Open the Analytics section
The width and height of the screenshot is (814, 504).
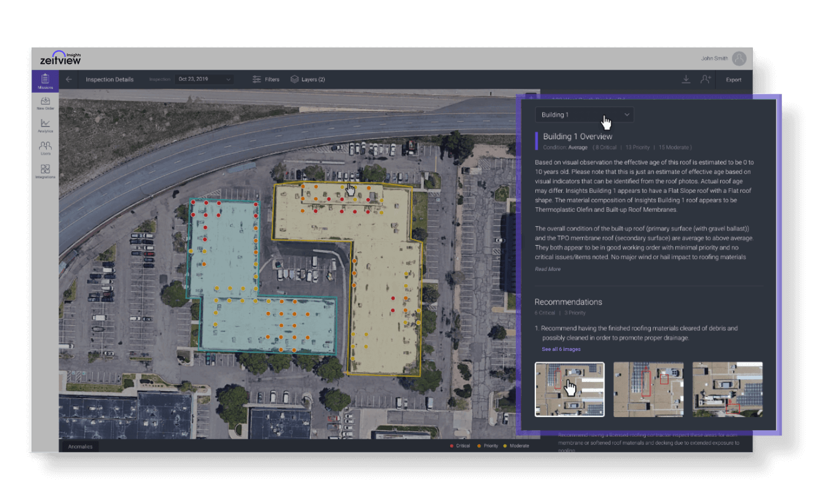point(45,125)
